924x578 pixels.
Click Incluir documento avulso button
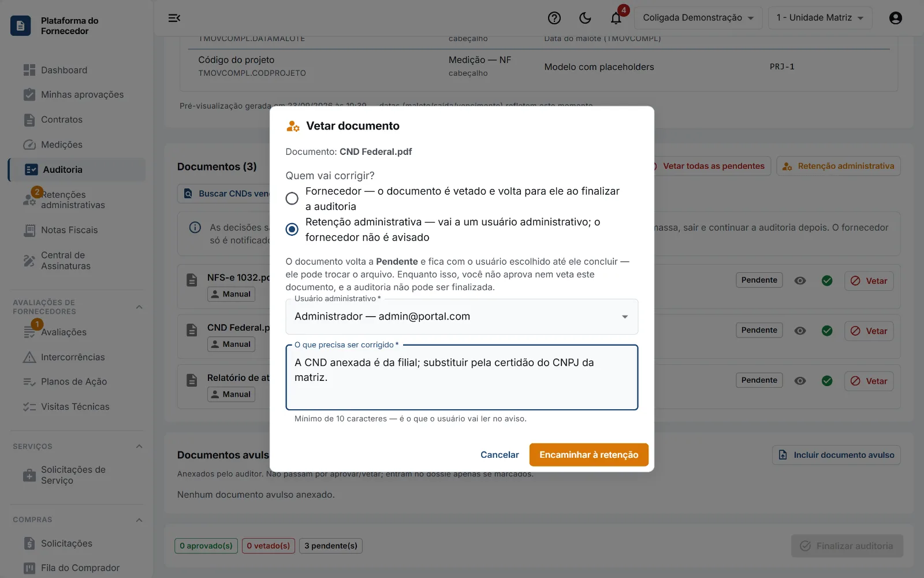[836, 455]
